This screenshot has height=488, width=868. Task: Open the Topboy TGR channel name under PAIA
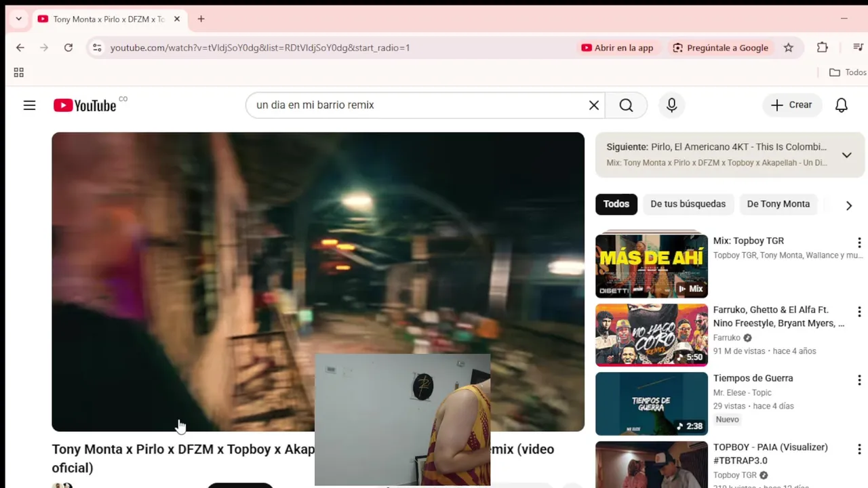[734, 475]
